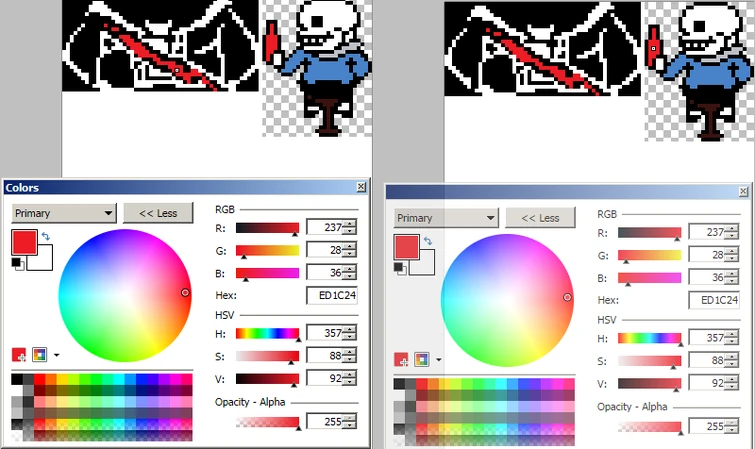Adjust Opacity - Alpha slider in faded untitled window
This screenshot has width=755, height=449.
650,427
